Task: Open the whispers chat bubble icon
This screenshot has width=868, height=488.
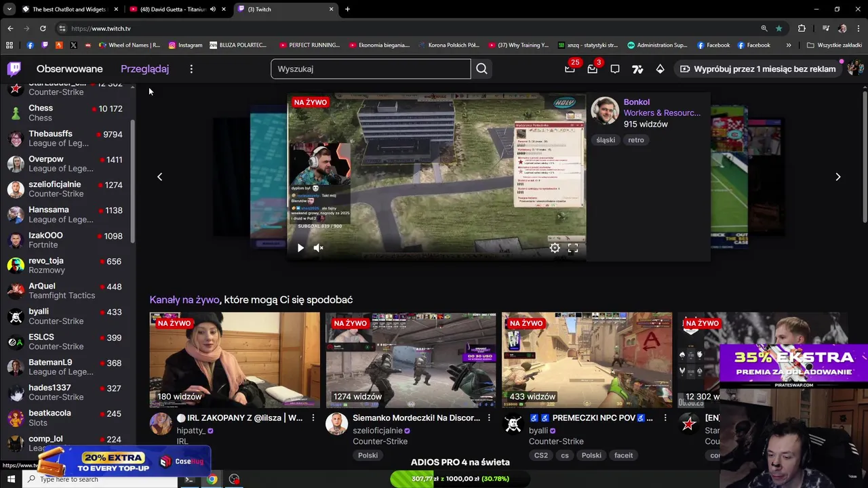Action: coord(615,69)
